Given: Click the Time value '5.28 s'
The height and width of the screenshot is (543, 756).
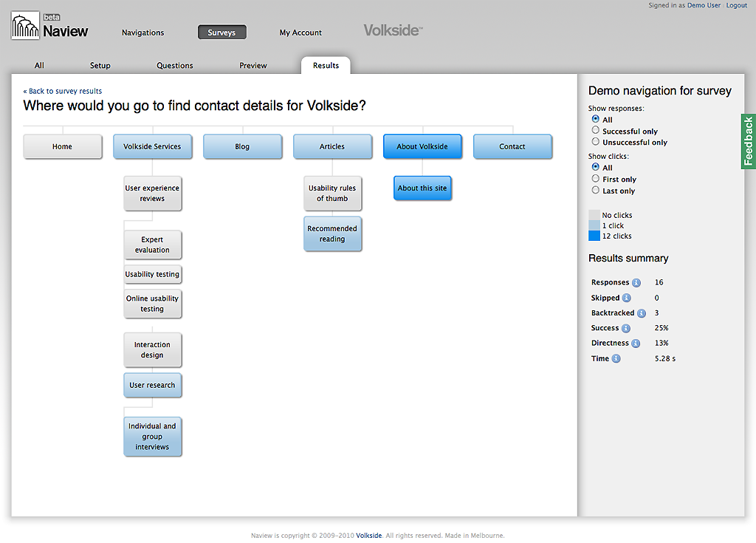Looking at the screenshot, I should (665, 358).
